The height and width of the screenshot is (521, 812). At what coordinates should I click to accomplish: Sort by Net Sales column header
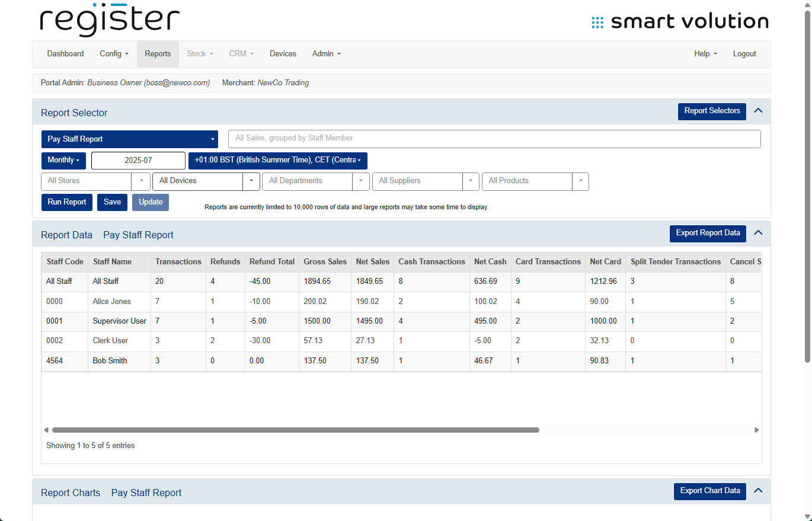[x=373, y=262]
